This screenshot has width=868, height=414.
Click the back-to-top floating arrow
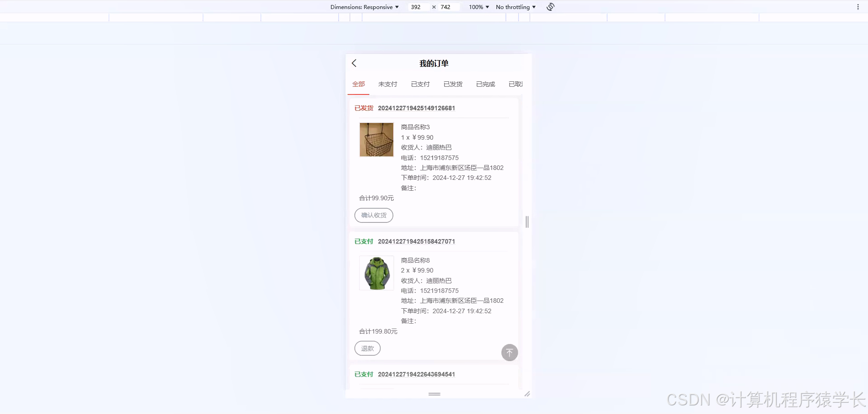tap(509, 353)
